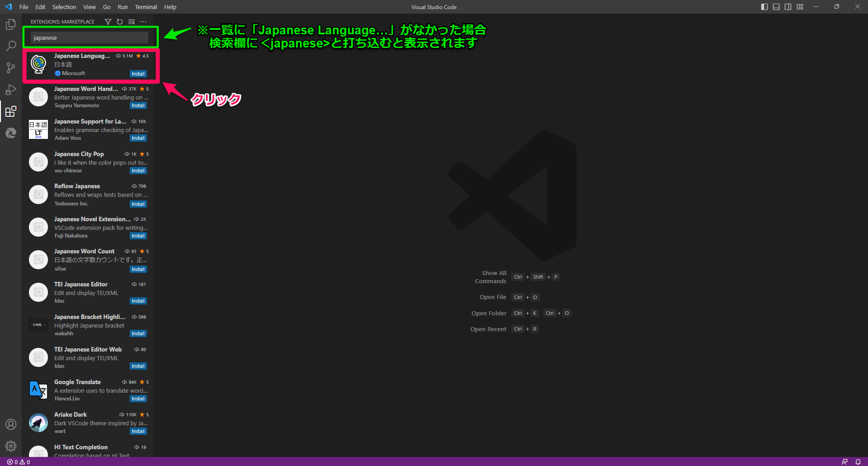The width and height of the screenshot is (868, 466).
Task: Toggle panel layout icon
Action: 776,7
